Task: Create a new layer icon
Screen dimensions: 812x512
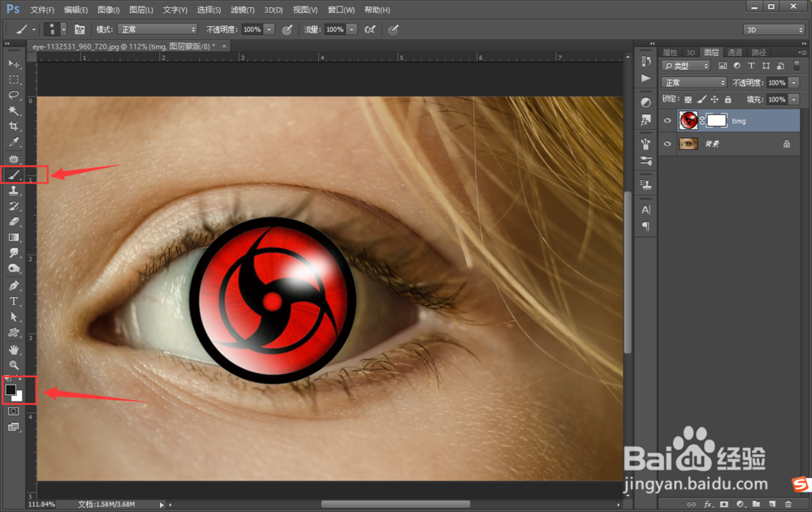Action: [x=772, y=504]
